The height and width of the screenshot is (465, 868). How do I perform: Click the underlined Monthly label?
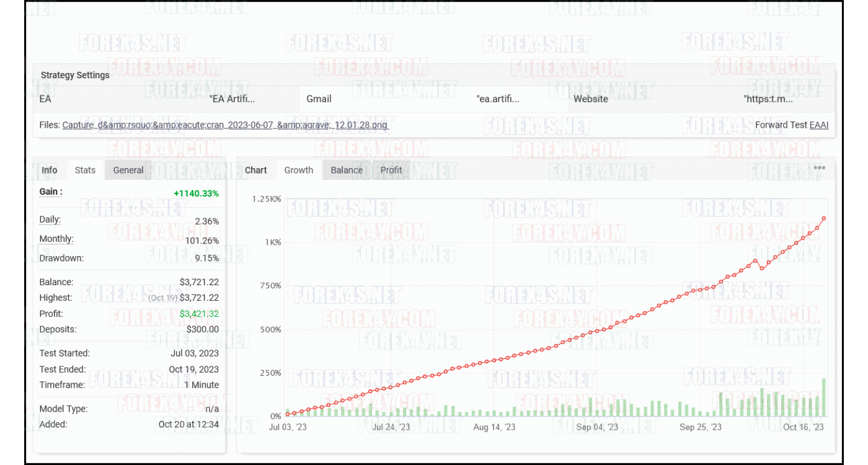pyautogui.click(x=56, y=239)
